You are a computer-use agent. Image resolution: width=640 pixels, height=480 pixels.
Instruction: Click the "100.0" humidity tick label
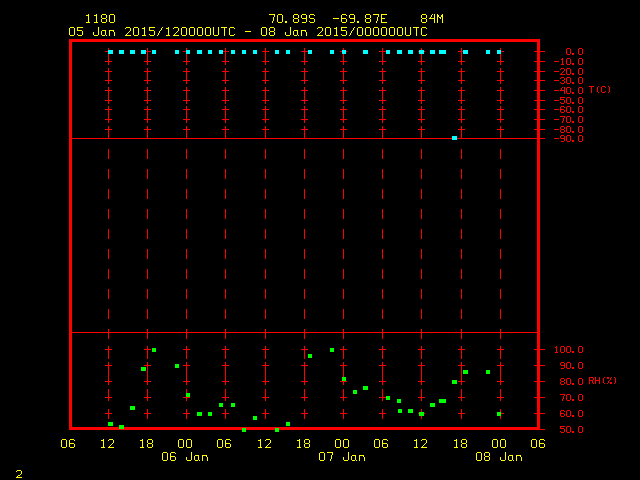coord(570,350)
